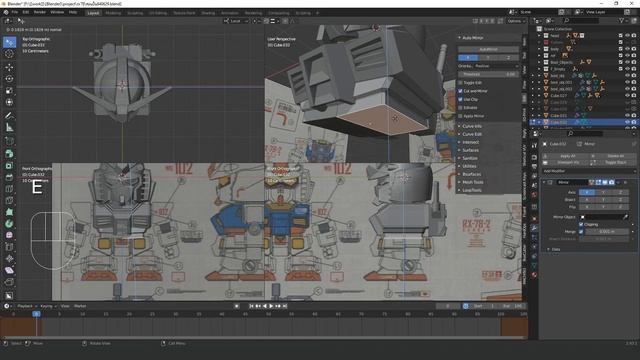
Task: Expand the LoopTools panel
Action: point(472,190)
